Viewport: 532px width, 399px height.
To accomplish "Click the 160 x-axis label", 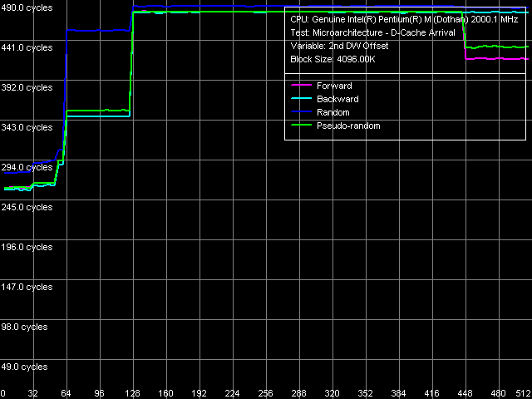I will tap(166, 393).
